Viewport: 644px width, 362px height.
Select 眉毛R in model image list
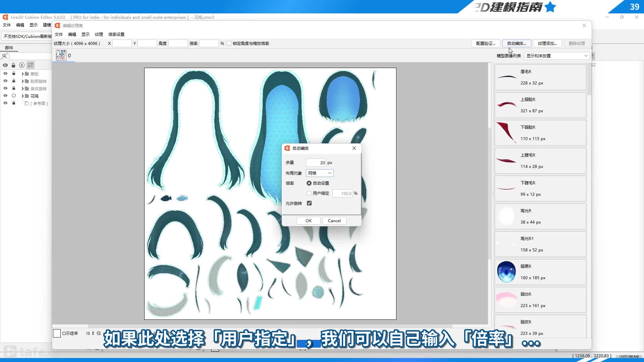coord(540,77)
